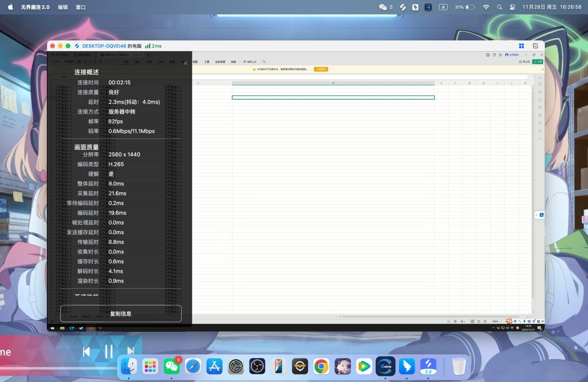The height and width of the screenshot is (382, 588).
Task: Launch OBS Studio from the Dock
Action: click(x=257, y=367)
